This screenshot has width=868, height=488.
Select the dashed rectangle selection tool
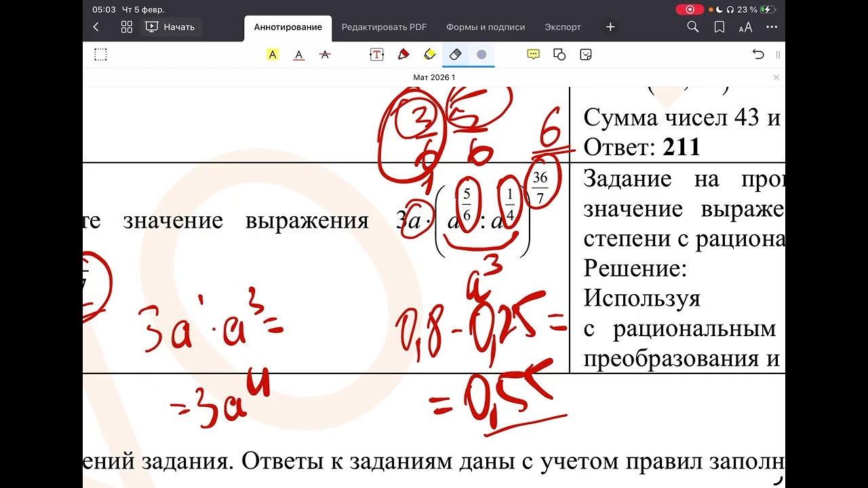100,55
